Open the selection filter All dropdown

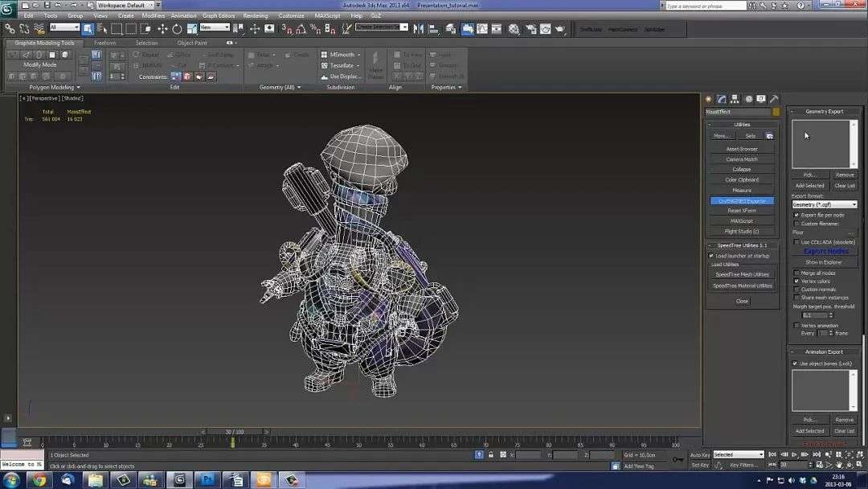pyautogui.click(x=64, y=27)
